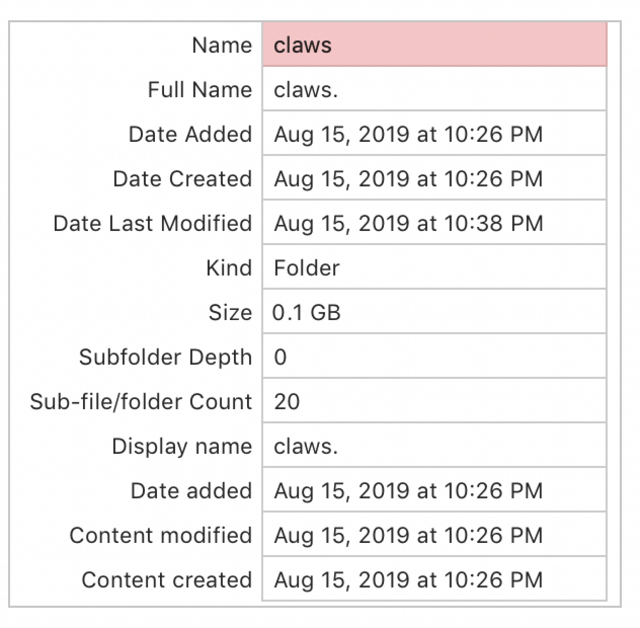The height and width of the screenshot is (628, 640).
Task: Select the Full Name value field
Action: tap(435, 89)
